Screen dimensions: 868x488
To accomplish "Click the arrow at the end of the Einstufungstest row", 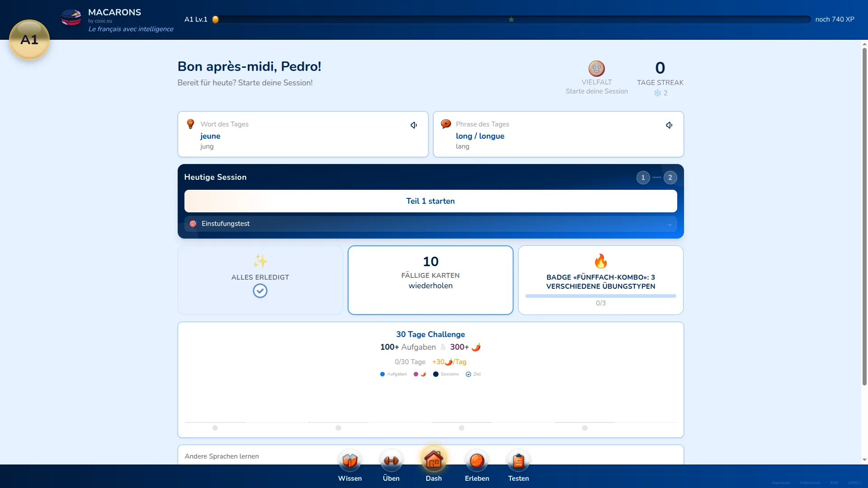I will pyautogui.click(x=669, y=225).
